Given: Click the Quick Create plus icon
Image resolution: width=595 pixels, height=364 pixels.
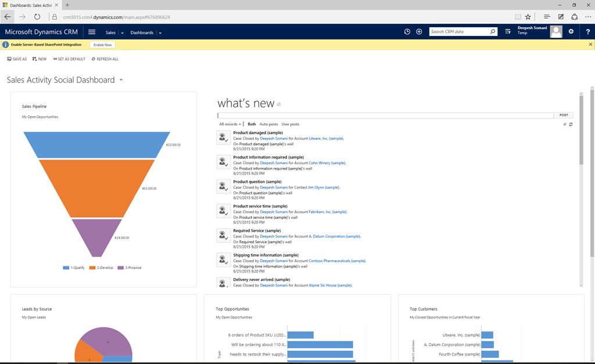Looking at the screenshot, I should tap(419, 32).
